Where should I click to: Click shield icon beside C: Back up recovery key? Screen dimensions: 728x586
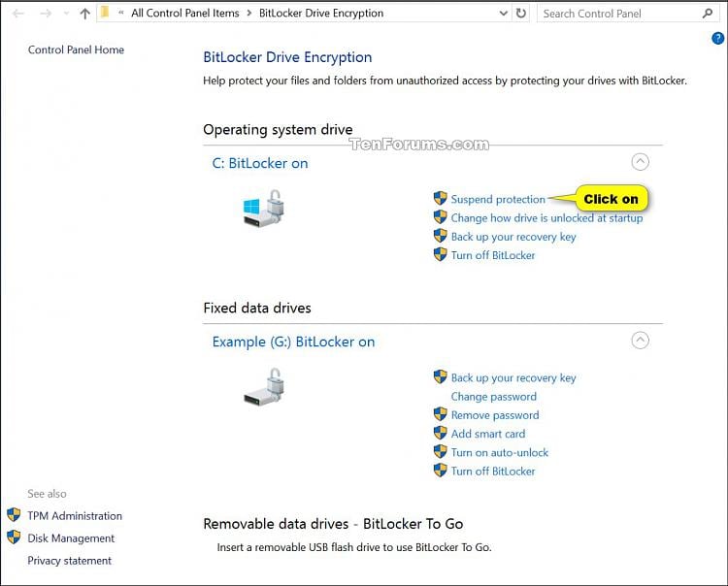coord(440,236)
